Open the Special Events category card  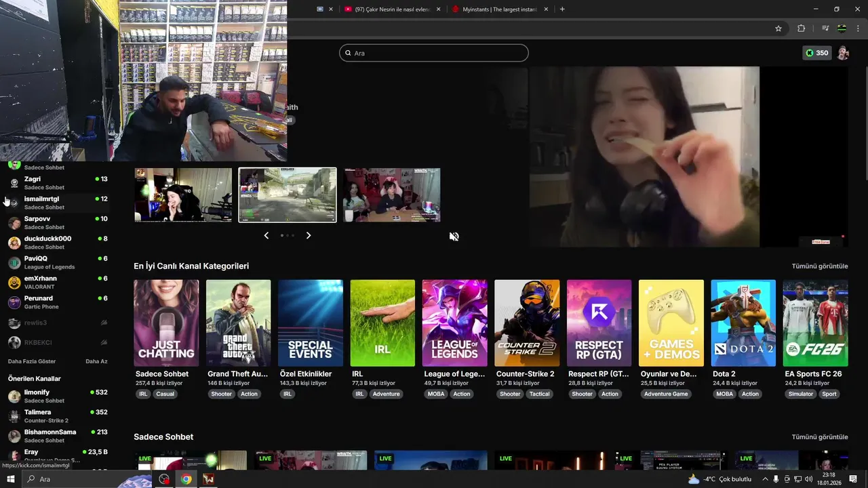click(x=311, y=323)
